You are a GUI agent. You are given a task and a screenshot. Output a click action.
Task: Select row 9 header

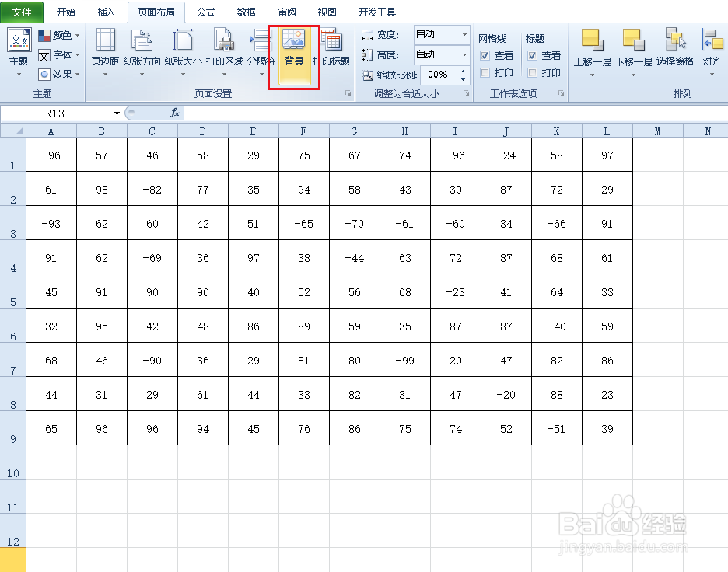pos(13,428)
